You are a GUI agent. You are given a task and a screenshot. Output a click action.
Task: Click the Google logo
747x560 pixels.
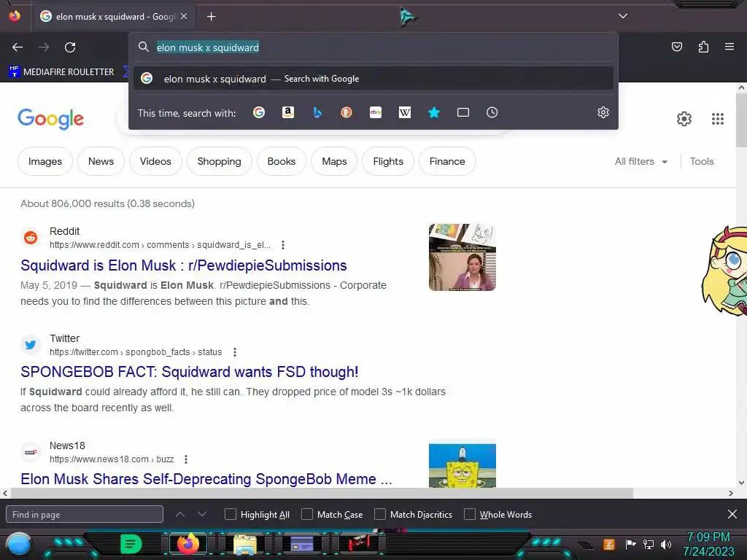tap(50, 119)
